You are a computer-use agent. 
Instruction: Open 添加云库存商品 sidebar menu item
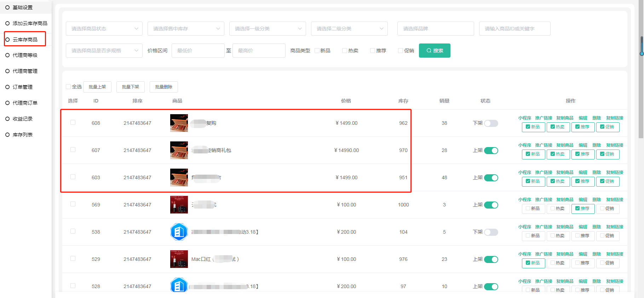coord(30,23)
